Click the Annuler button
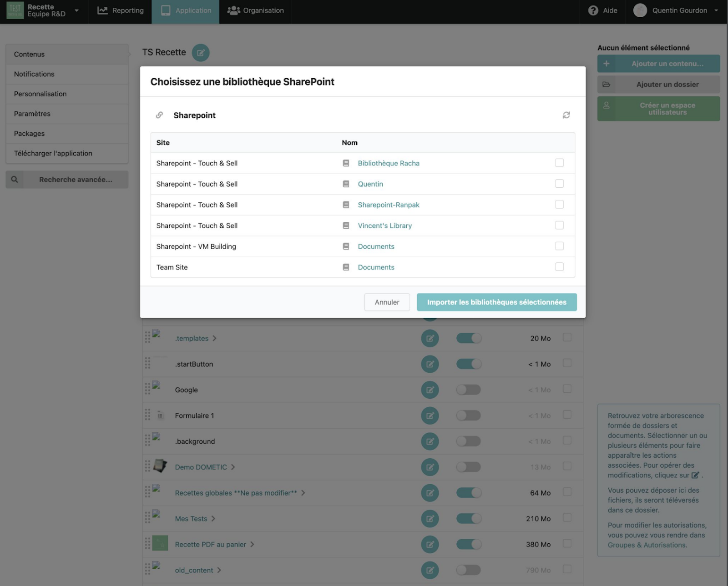Screen dimensions: 728x586 387,302
